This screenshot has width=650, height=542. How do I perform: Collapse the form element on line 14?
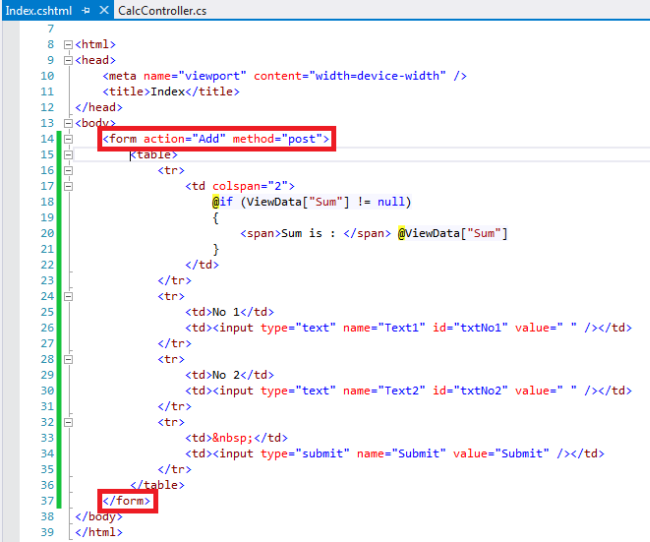68,139
